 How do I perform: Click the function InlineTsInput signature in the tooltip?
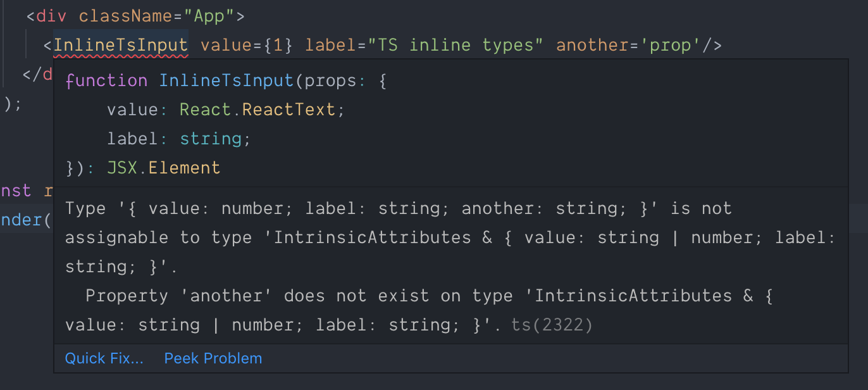225,80
